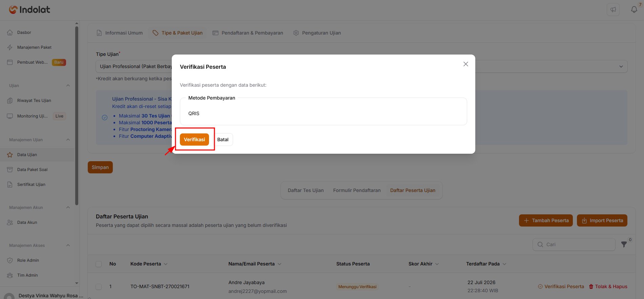
Task: Click the sidebar scroll down arrow
Action: pyautogui.click(x=77, y=283)
